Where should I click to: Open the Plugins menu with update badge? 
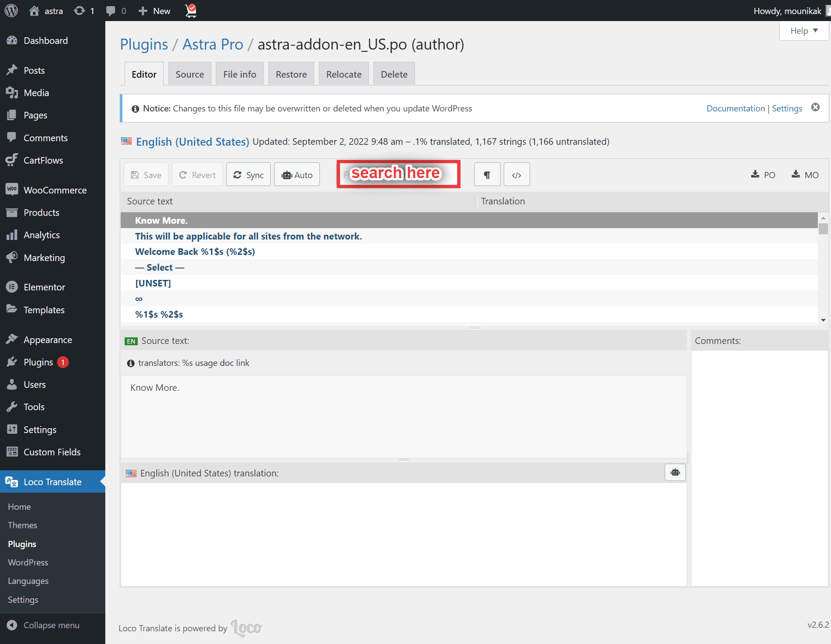(53, 362)
